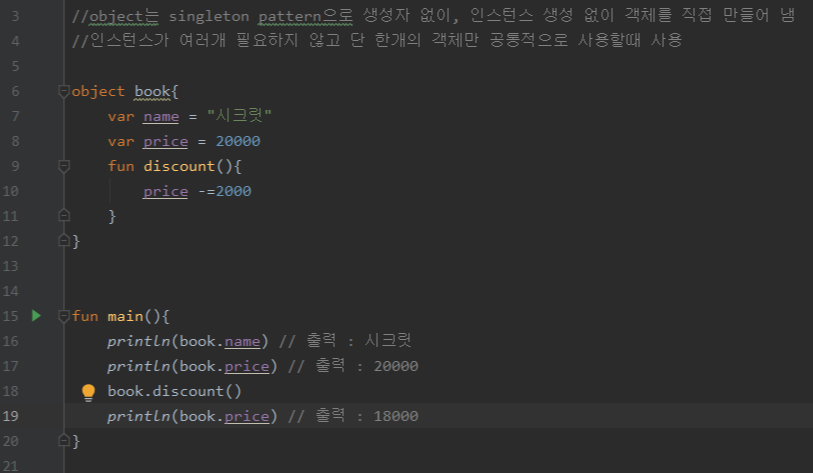
Task: Click line number 8 in gutter
Action: coord(15,141)
